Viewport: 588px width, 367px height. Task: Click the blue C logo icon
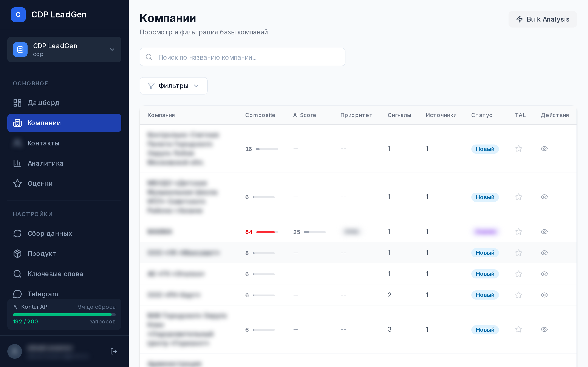point(18,14)
